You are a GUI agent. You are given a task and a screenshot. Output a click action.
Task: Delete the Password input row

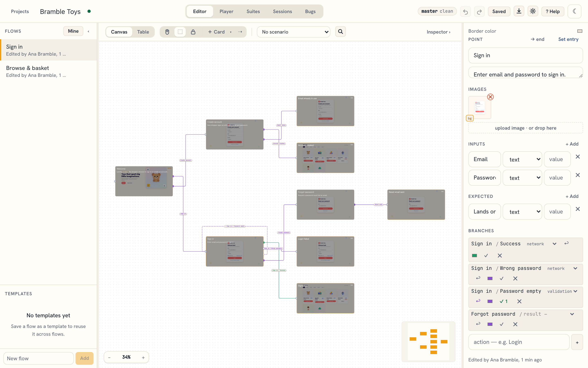(x=578, y=175)
